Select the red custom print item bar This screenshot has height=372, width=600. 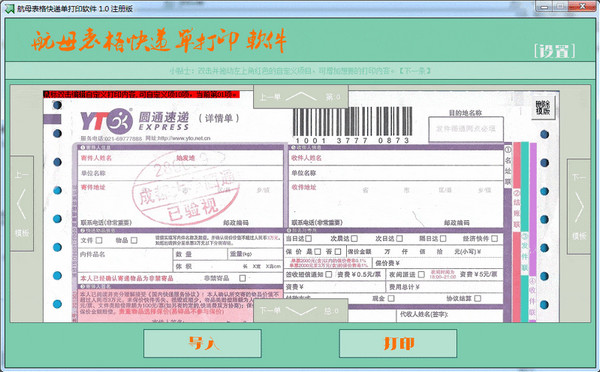(x=141, y=94)
